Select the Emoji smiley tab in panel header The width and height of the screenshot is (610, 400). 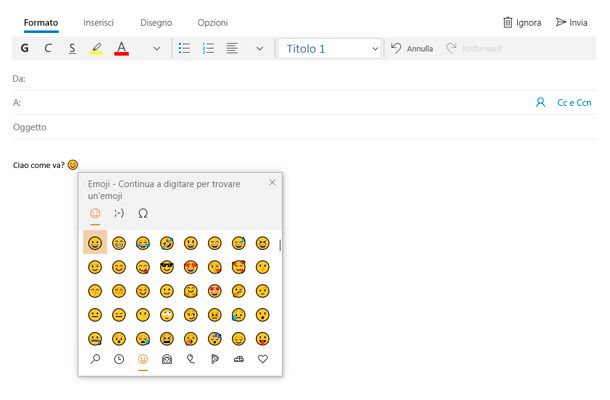tap(95, 213)
